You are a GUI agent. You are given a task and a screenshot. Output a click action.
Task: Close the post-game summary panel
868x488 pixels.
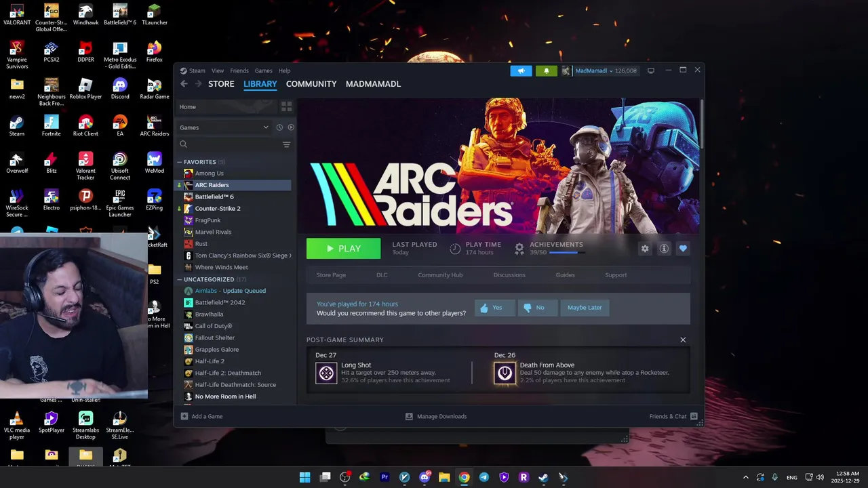coord(683,340)
